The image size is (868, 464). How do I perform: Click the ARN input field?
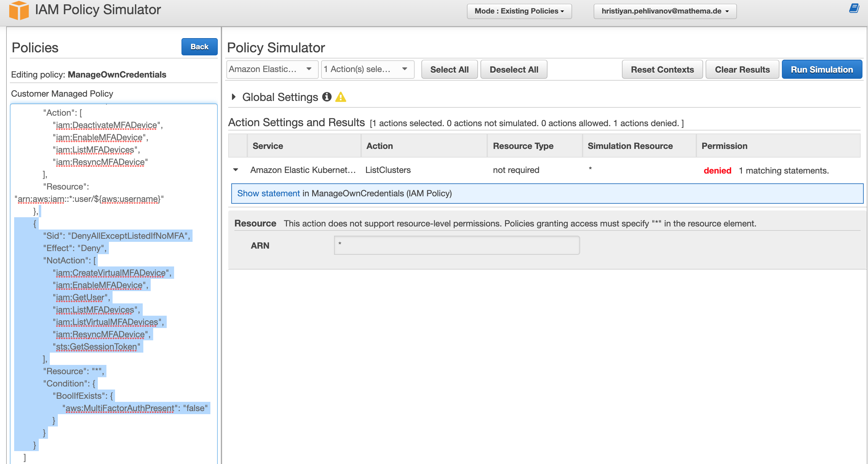click(x=456, y=245)
